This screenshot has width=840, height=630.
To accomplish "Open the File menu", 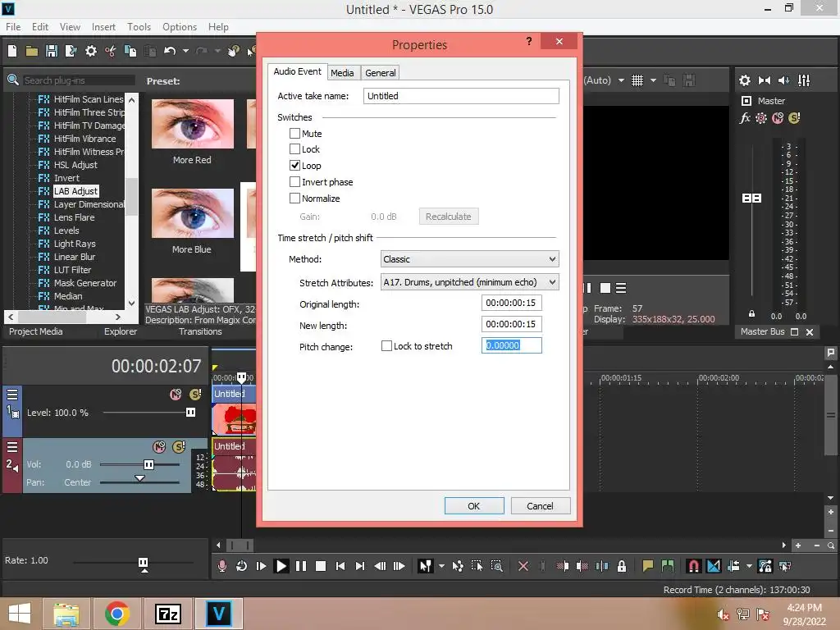I will pyautogui.click(x=13, y=27).
